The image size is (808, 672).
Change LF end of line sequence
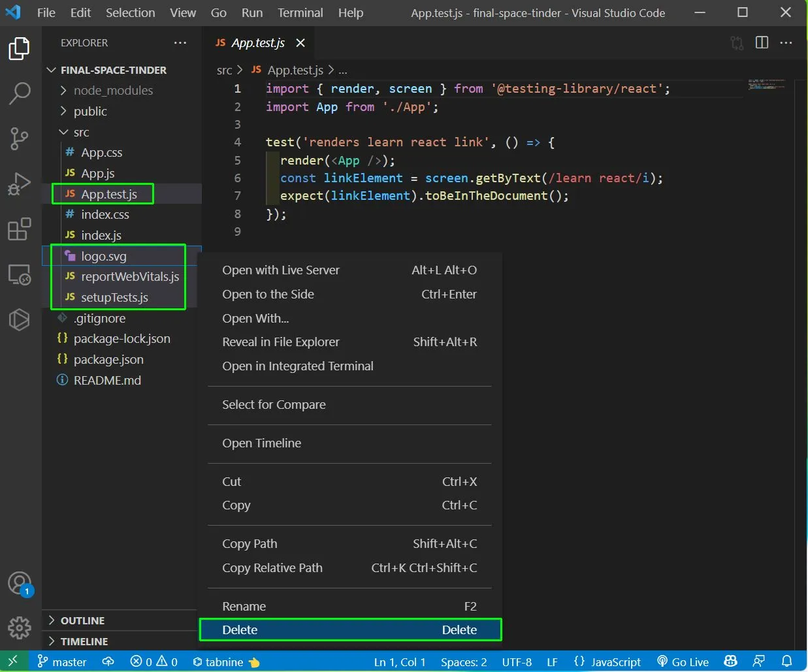pyautogui.click(x=552, y=662)
